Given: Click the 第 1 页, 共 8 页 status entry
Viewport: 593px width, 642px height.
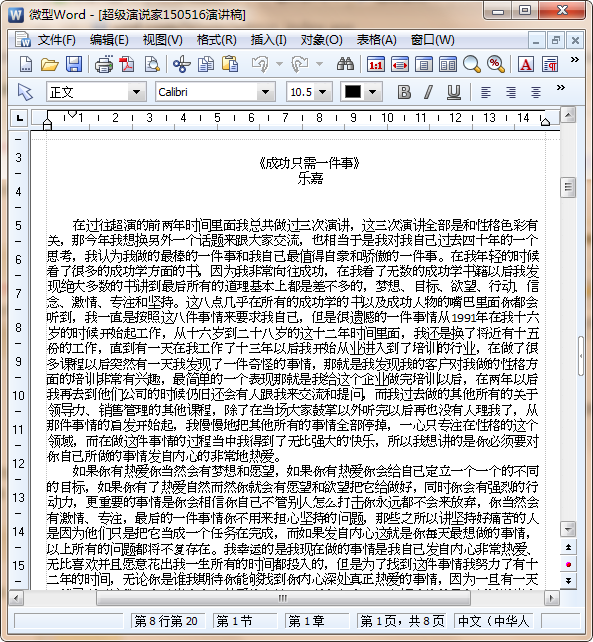Looking at the screenshot, I should [401, 621].
